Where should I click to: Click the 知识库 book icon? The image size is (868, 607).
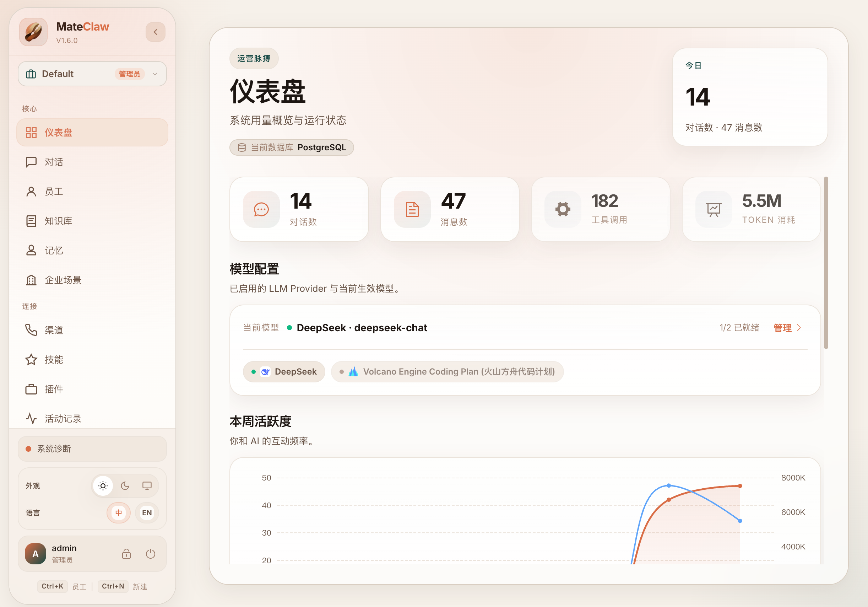point(31,221)
